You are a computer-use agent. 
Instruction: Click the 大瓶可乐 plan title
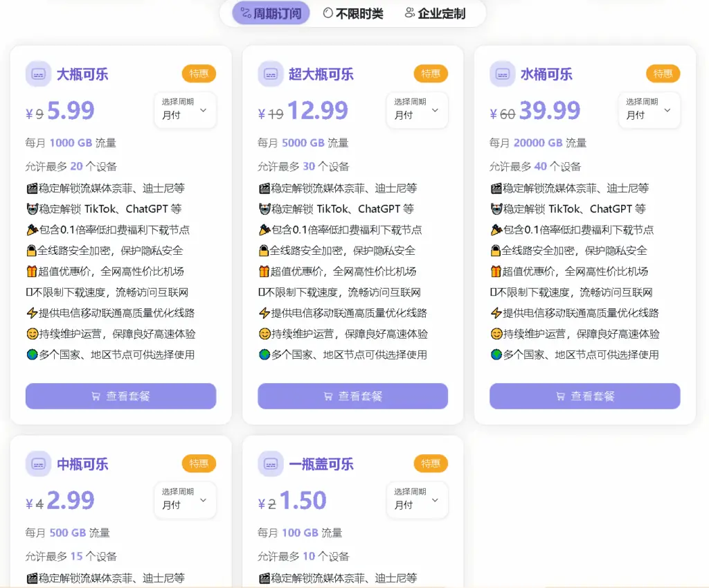point(82,74)
